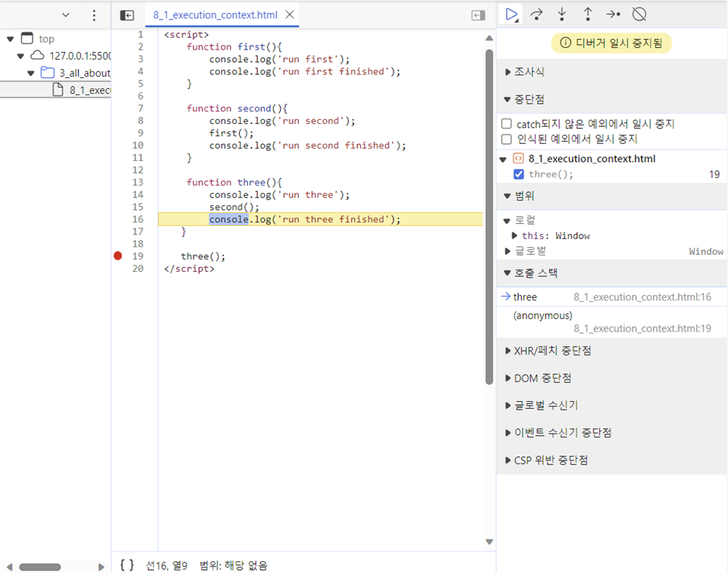Click the 디버거 일시 중지됨 paused banner

(612, 43)
